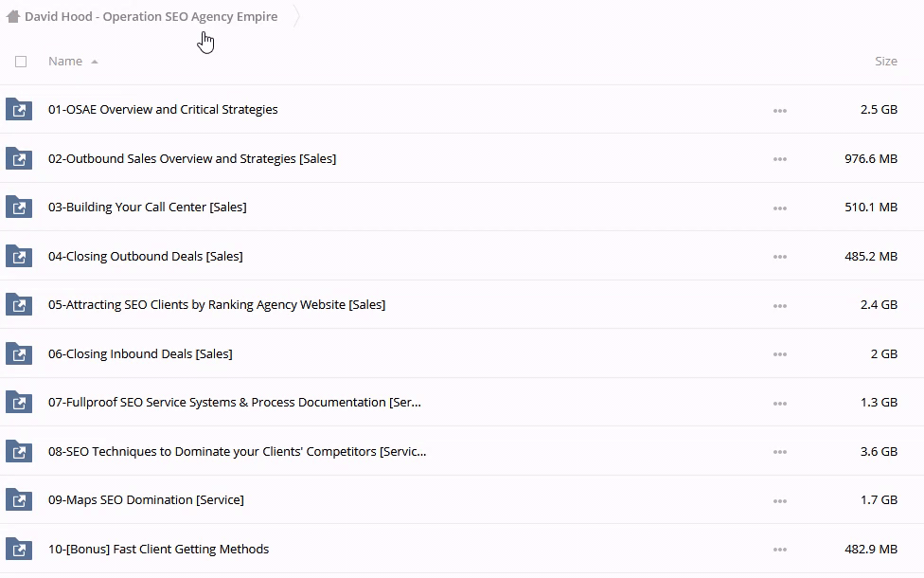Open the ellipsis menu for 04-Closing Outbound Deals

pos(779,257)
